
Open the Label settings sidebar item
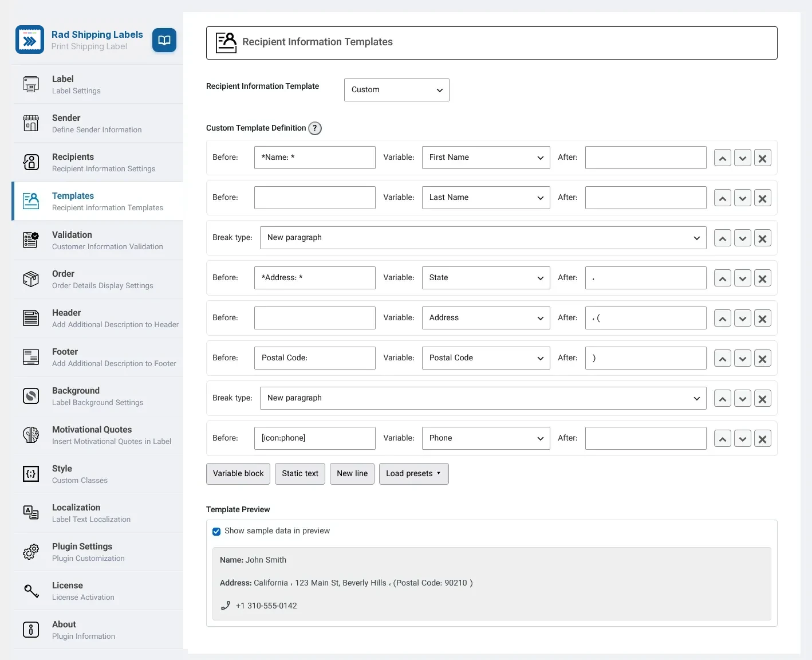(x=98, y=84)
